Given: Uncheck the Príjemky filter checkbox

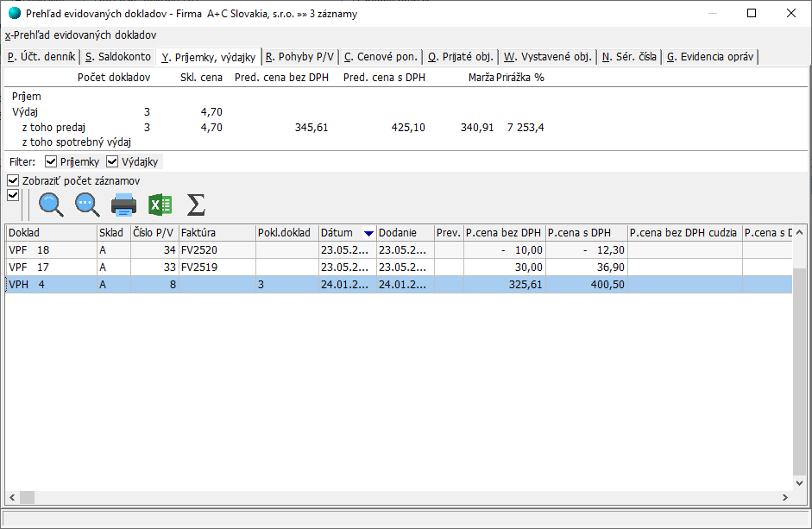Looking at the screenshot, I should [51, 161].
